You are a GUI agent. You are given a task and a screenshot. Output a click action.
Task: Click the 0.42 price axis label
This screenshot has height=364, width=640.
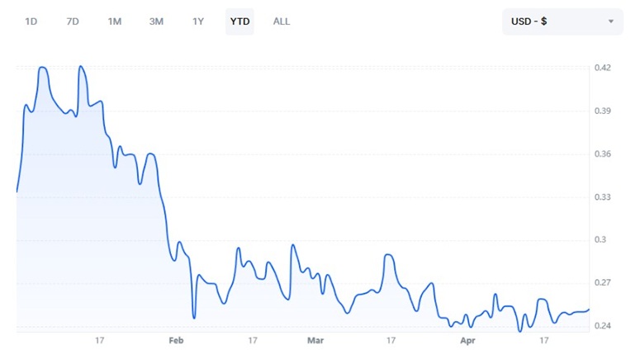click(x=603, y=68)
